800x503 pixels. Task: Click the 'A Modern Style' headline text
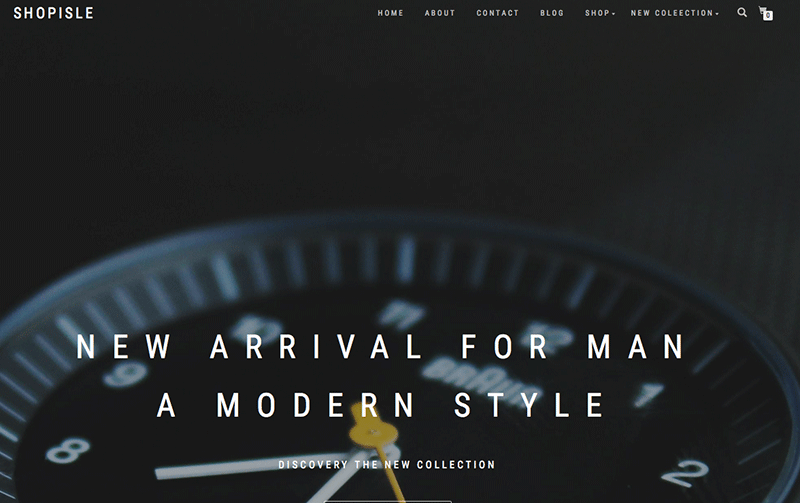click(381, 405)
